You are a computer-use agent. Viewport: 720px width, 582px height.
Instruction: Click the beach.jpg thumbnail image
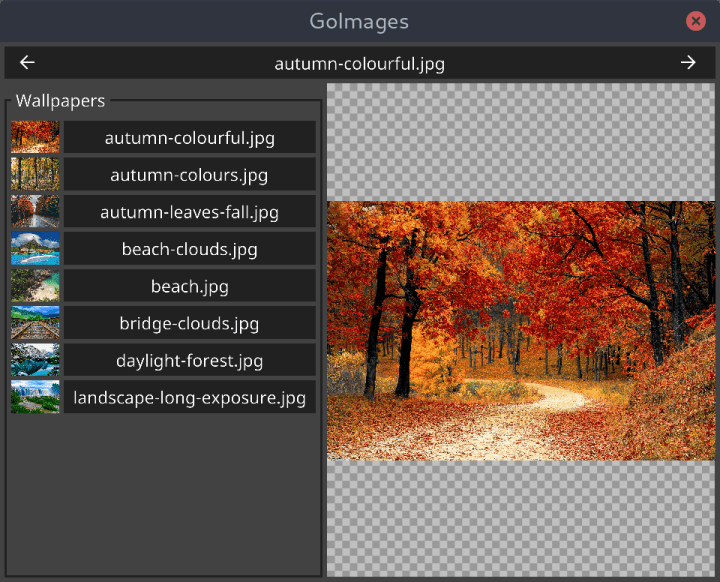click(35, 286)
